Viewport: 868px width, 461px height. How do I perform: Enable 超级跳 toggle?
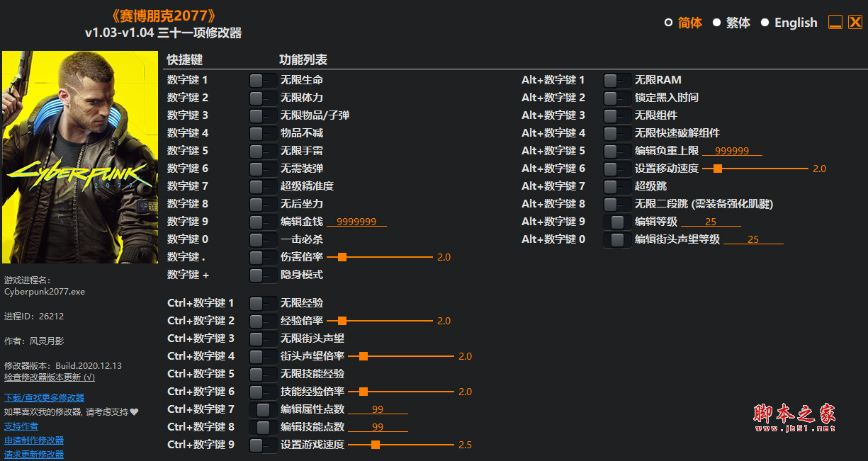coord(617,186)
